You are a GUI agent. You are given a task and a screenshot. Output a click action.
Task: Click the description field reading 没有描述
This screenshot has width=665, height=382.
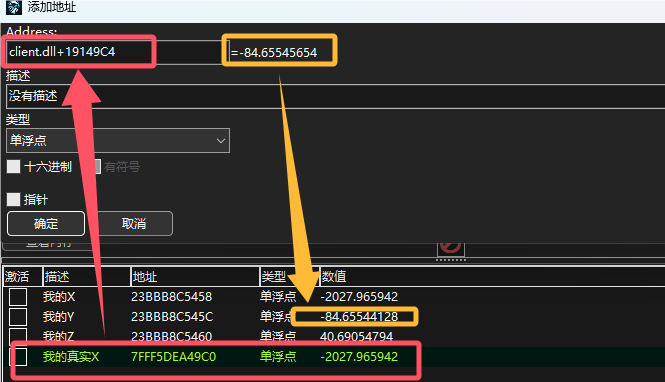point(335,96)
